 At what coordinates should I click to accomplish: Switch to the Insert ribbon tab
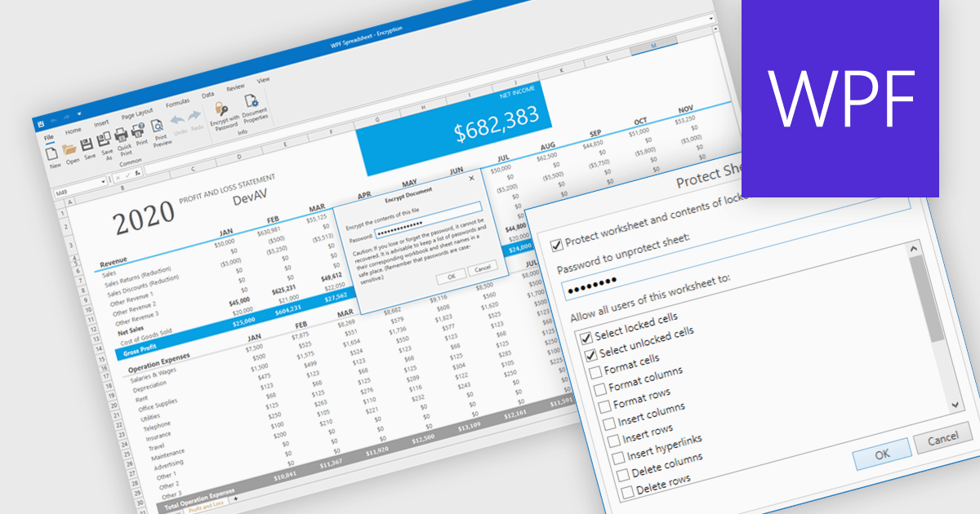(x=101, y=123)
